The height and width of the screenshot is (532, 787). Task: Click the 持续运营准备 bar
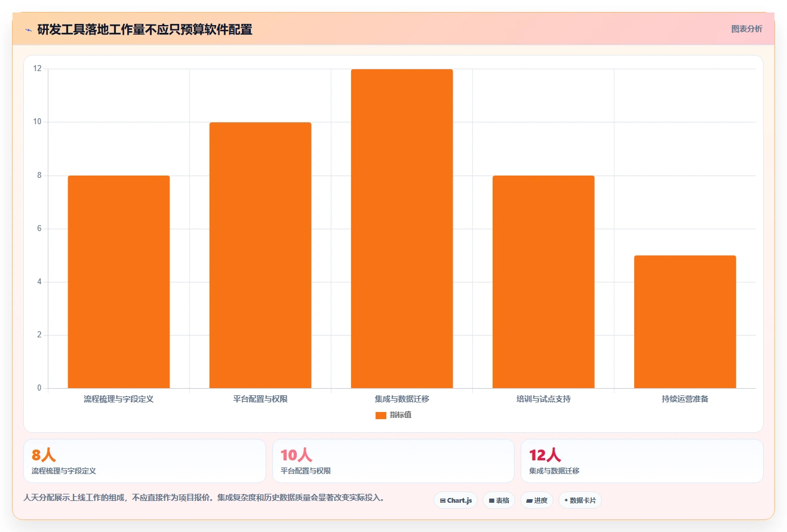pos(685,322)
